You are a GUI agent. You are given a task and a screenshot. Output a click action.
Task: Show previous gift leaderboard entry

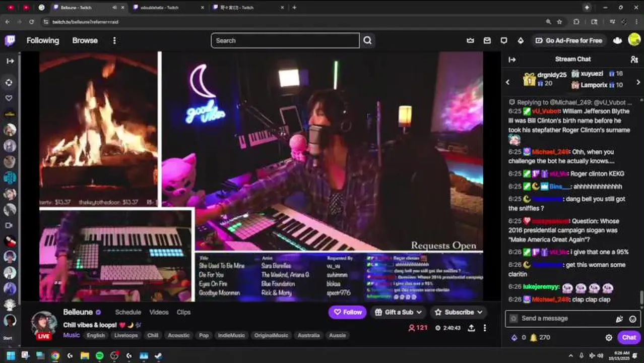(x=508, y=82)
